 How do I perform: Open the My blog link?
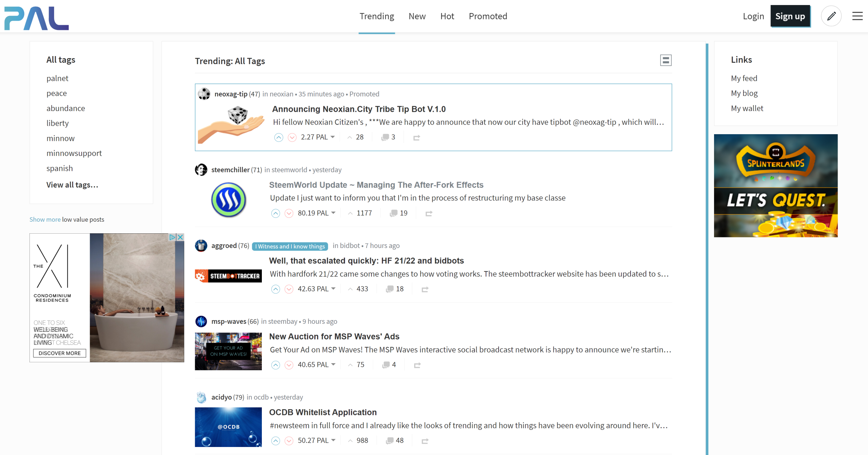click(x=744, y=93)
